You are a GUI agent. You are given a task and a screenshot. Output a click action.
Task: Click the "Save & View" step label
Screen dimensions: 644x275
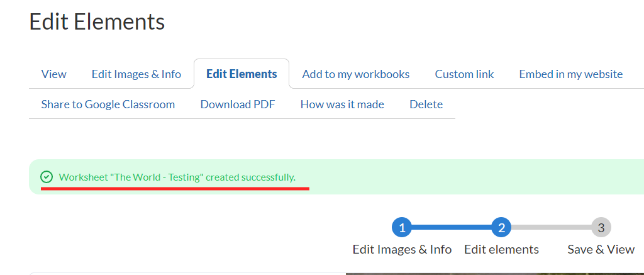[601, 249]
